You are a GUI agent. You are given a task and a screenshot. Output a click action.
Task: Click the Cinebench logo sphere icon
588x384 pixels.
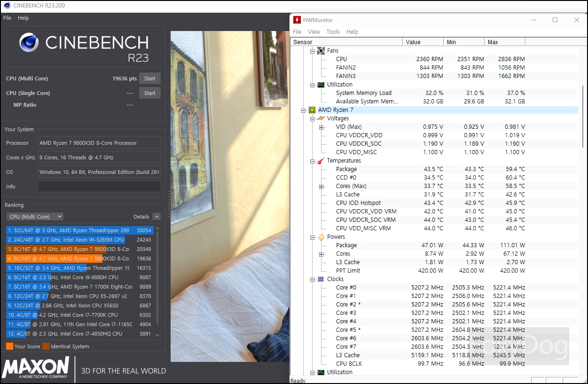click(29, 42)
